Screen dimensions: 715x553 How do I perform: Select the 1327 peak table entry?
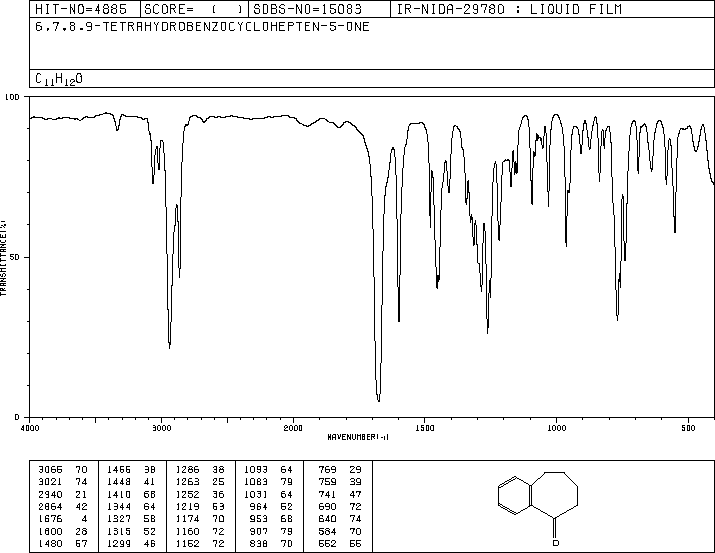[x=131, y=519]
